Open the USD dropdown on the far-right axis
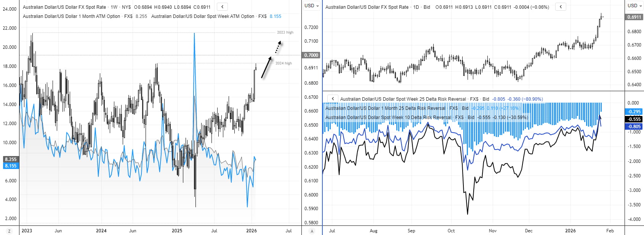 tap(634, 6)
